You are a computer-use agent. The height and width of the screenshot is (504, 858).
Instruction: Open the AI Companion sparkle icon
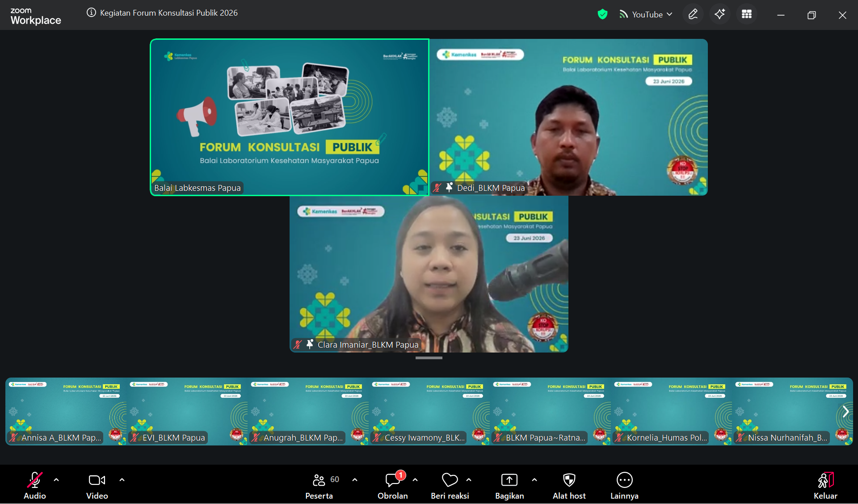720,14
